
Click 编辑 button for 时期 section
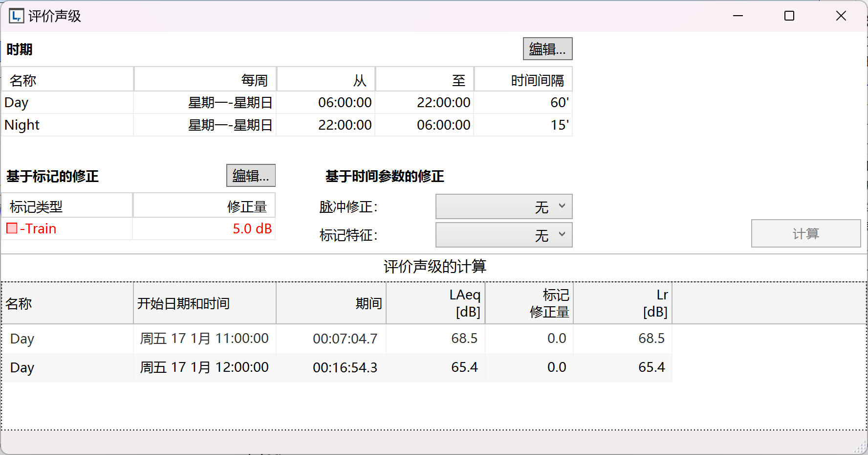click(547, 49)
